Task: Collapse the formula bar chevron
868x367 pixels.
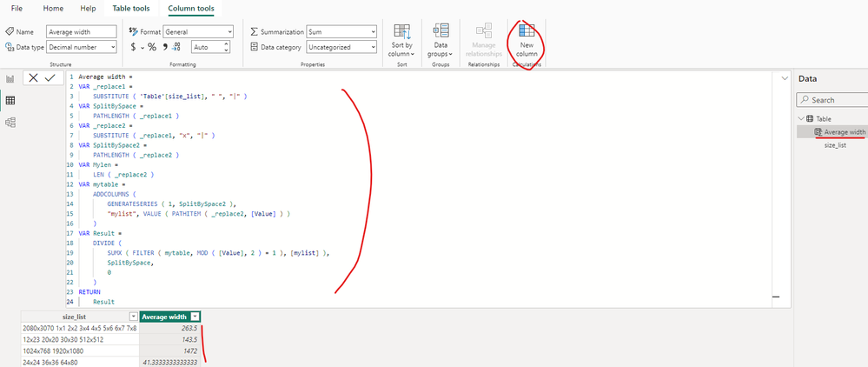Action: pos(785,79)
